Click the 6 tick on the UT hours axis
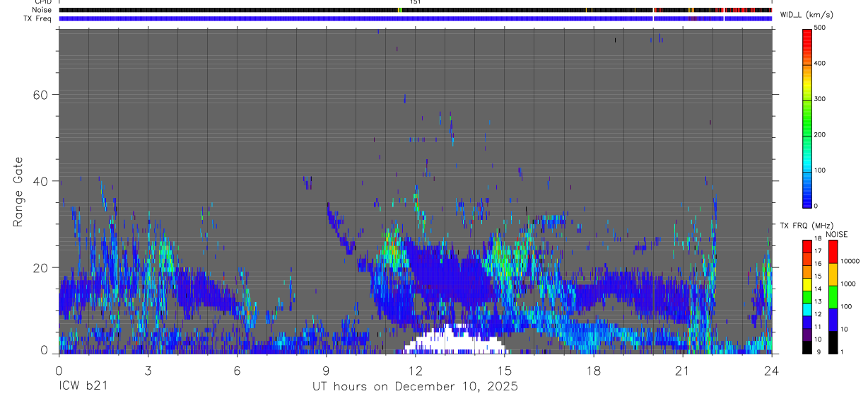 [237, 371]
